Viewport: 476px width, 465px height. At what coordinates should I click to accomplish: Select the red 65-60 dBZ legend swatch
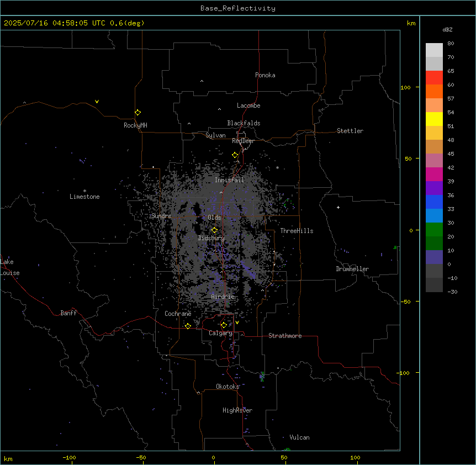pos(434,77)
